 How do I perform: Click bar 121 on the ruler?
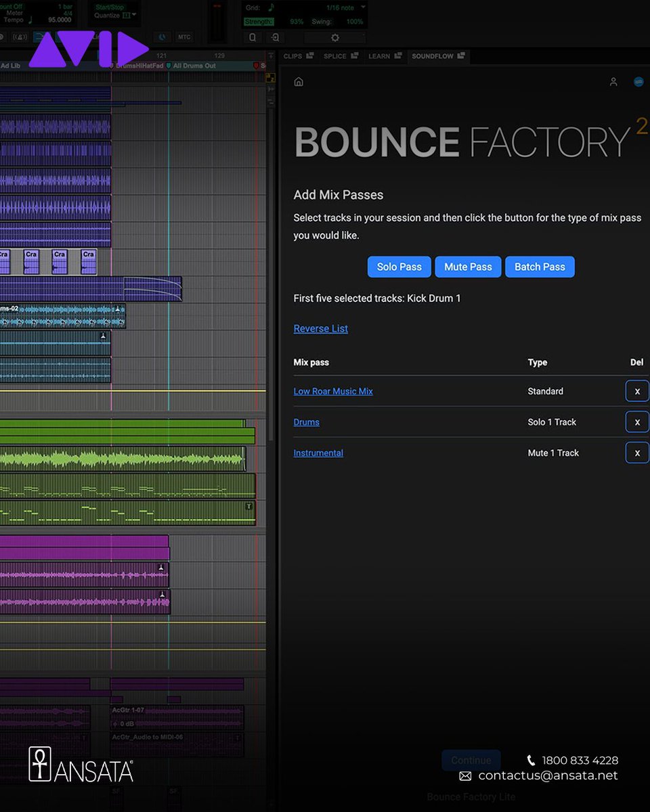pos(162,55)
